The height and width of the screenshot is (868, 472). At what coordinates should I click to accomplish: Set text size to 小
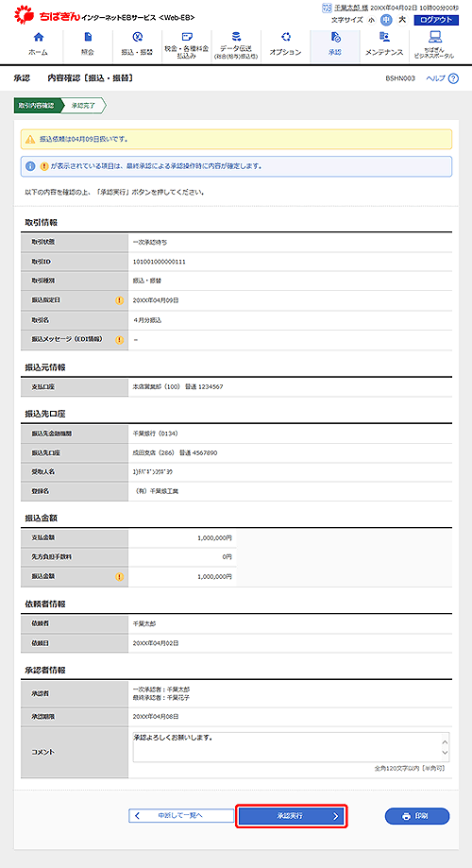tap(372, 20)
